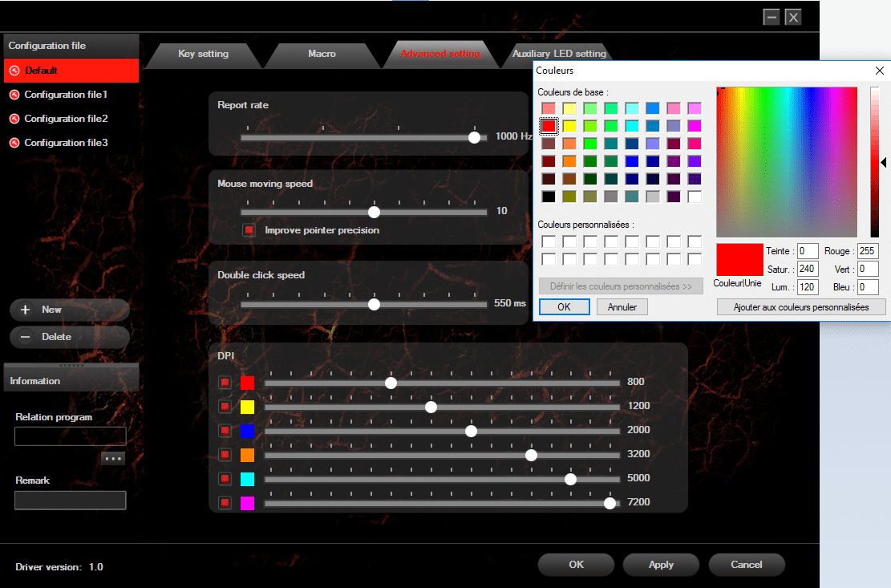The width and height of the screenshot is (891, 588).
Task: Click the New configuration button
Action: click(x=70, y=310)
